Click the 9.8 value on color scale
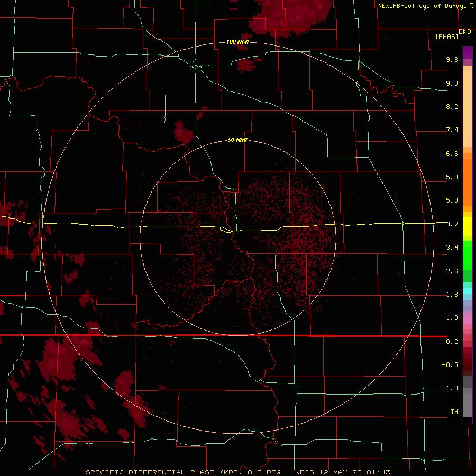 pyautogui.click(x=452, y=59)
